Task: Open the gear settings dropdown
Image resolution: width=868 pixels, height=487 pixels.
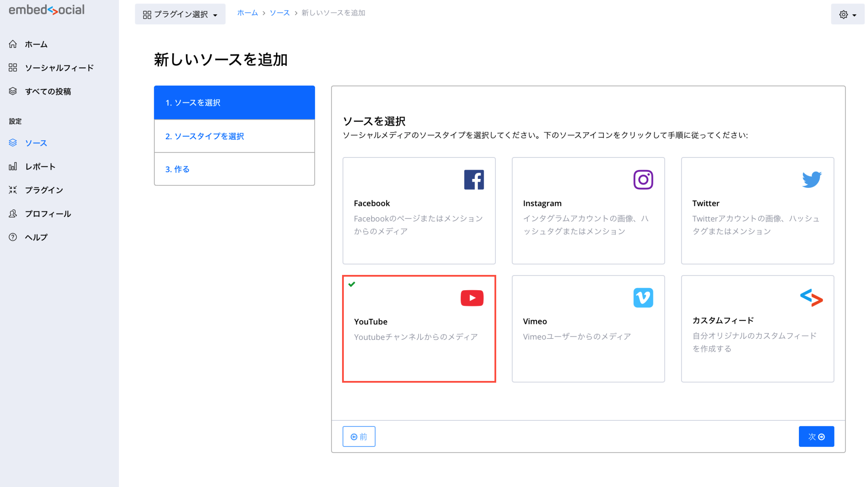Action: (x=848, y=14)
